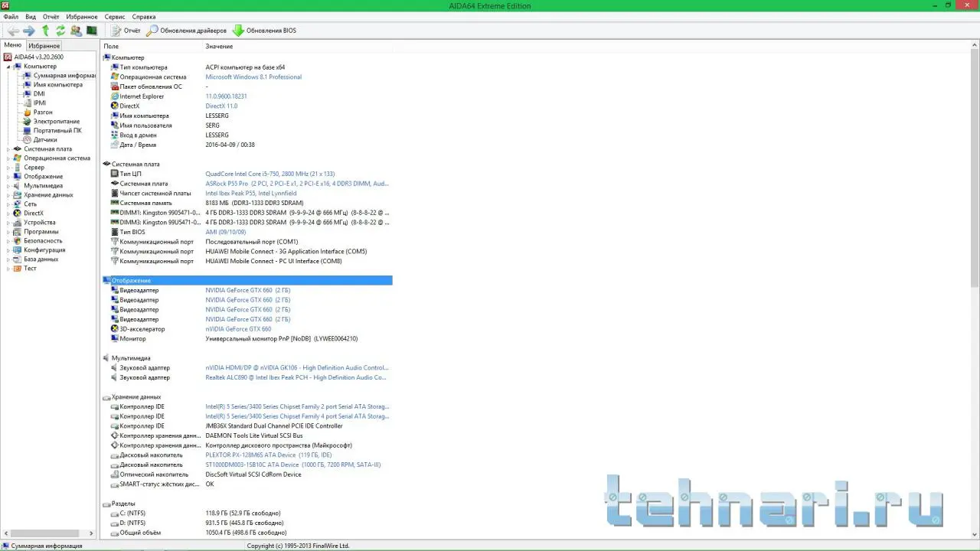Open the Сервис menu
The height and width of the screenshot is (551, 980).
pyautogui.click(x=115, y=17)
